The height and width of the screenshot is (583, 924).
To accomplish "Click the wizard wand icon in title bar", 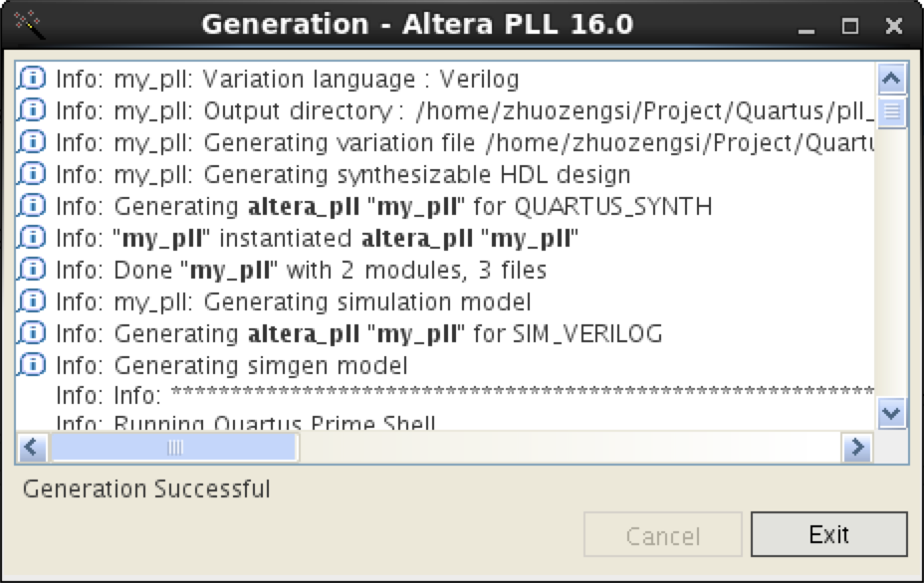I will point(28,25).
